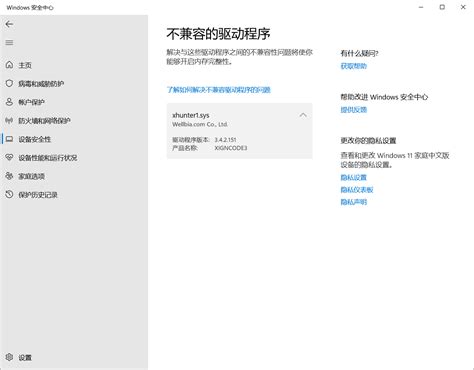This screenshot has width=474, height=370.
Task: Open the 隐私仪表板 link
Action: click(357, 190)
